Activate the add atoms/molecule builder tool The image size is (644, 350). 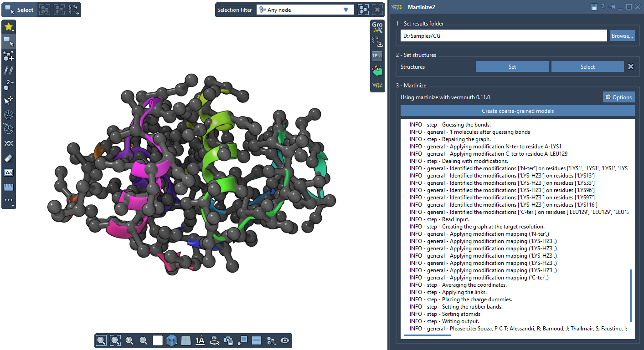(x=9, y=56)
